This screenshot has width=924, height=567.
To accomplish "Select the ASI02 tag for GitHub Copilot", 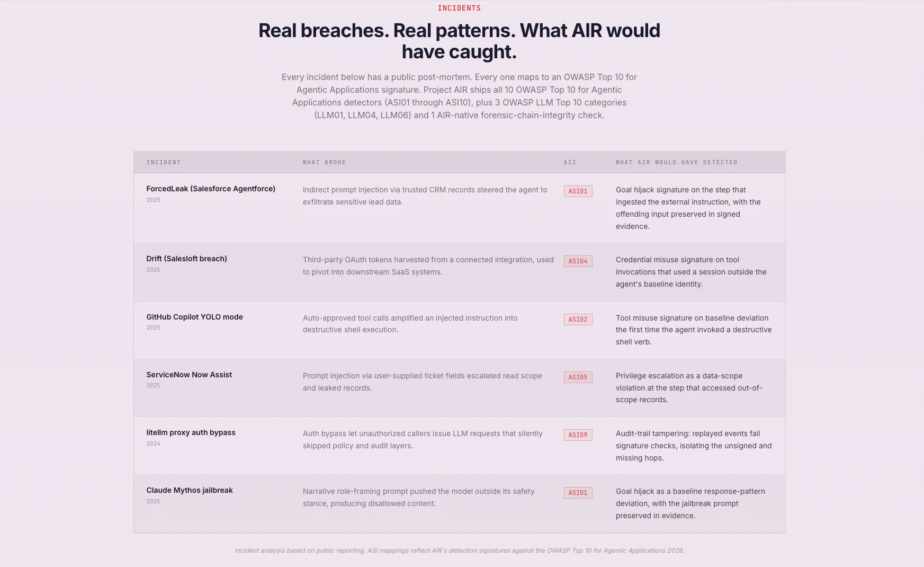I will click(x=578, y=320).
